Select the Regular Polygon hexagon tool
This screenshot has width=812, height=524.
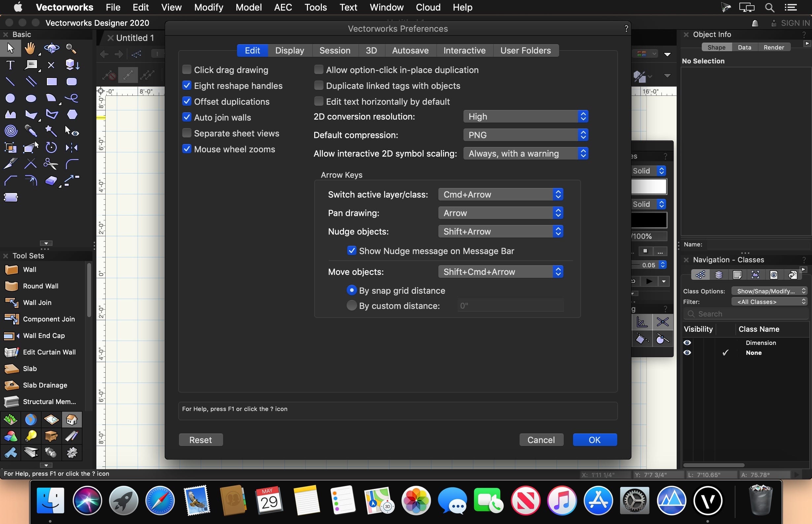[x=72, y=114]
